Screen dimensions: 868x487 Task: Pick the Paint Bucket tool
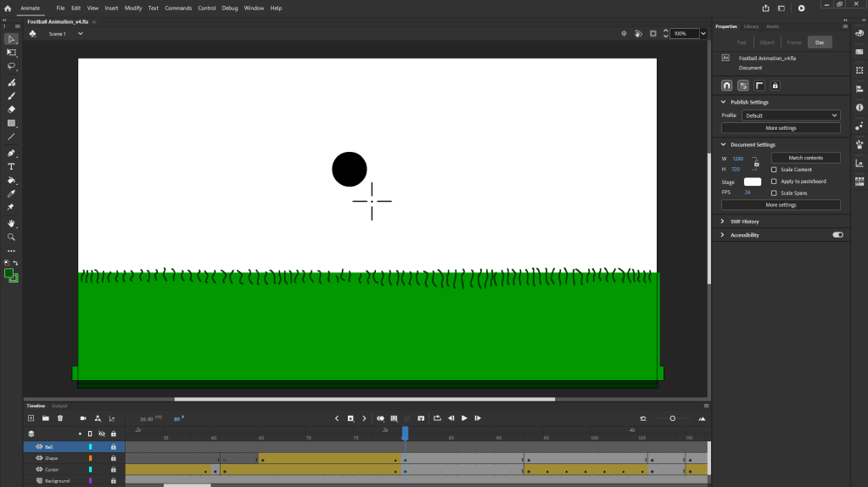point(12,180)
